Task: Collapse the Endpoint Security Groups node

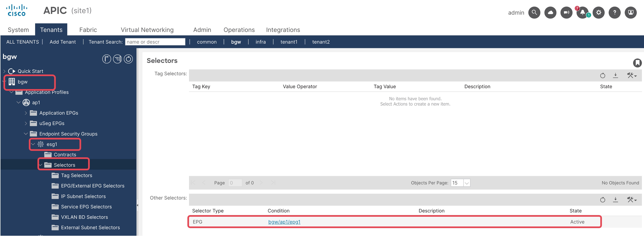Action: pos(26,134)
